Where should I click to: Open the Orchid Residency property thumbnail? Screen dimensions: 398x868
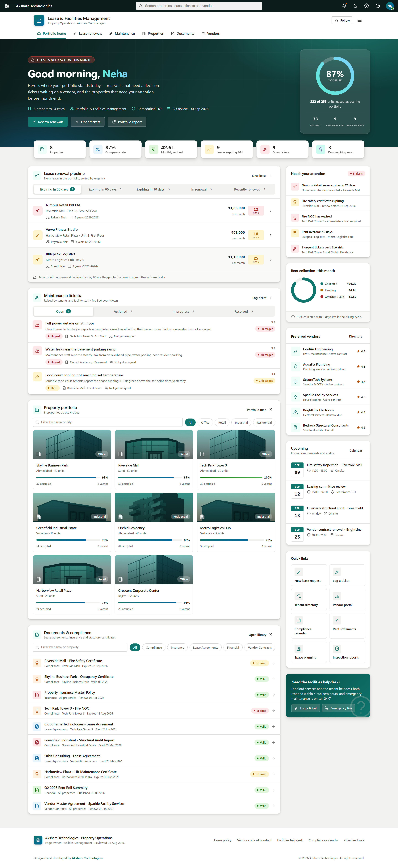click(154, 507)
